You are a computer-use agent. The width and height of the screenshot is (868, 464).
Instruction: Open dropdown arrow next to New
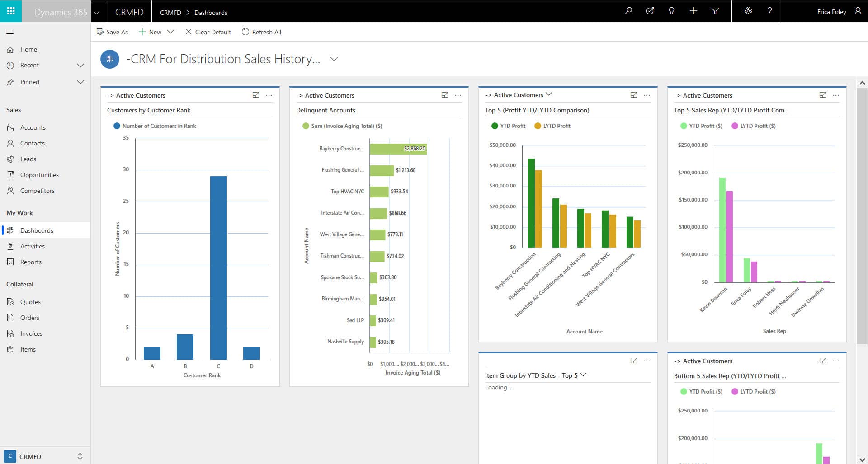pyautogui.click(x=170, y=32)
